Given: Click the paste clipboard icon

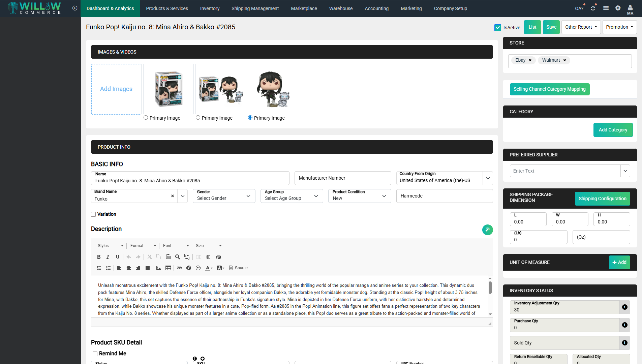Looking at the screenshot, I should coord(168,257).
